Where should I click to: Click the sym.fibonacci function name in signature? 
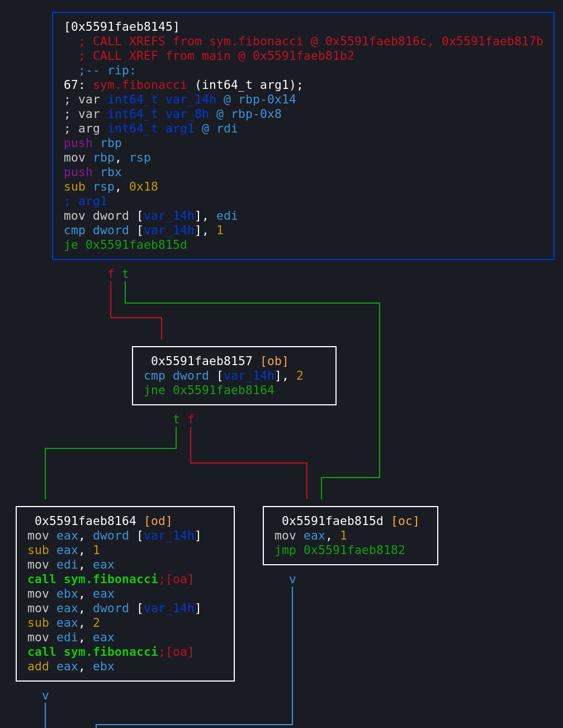click(x=140, y=85)
